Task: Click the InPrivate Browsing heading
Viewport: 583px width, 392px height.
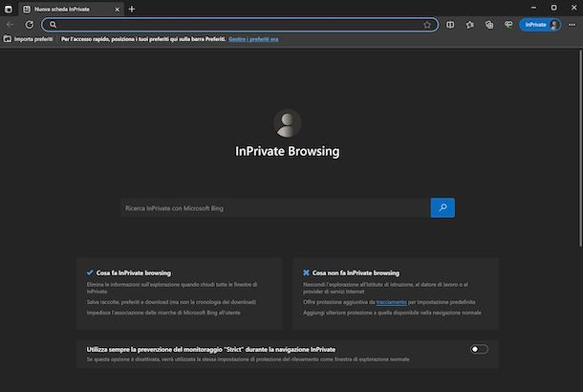Action: (x=288, y=151)
